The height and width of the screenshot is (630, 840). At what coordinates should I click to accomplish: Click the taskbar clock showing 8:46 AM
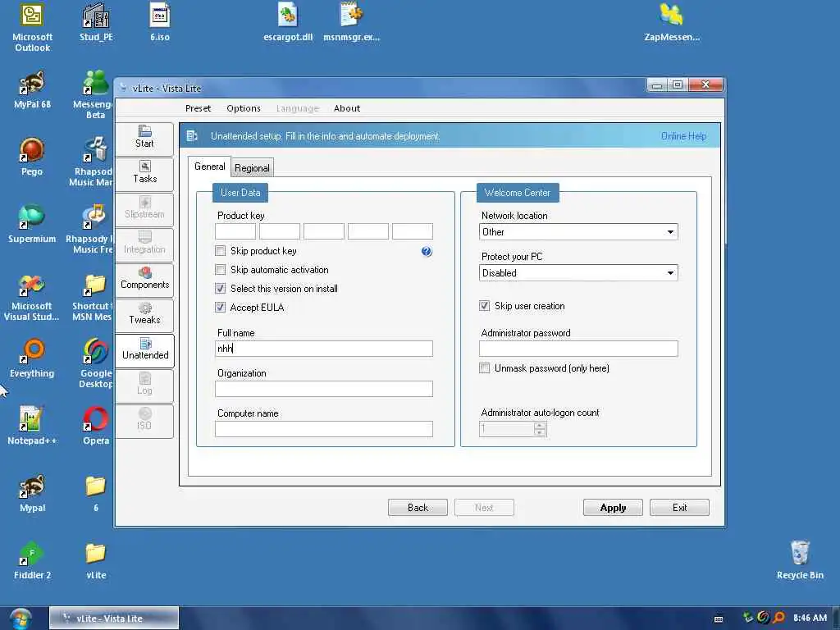[810, 619]
